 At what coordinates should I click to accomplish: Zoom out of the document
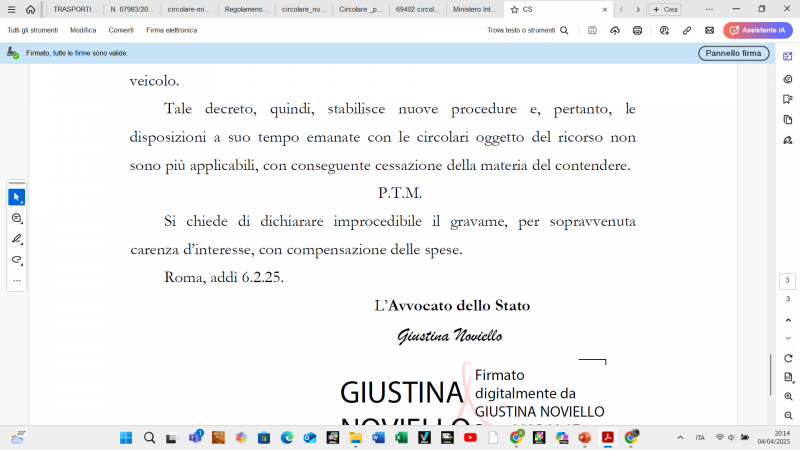[788, 416]
